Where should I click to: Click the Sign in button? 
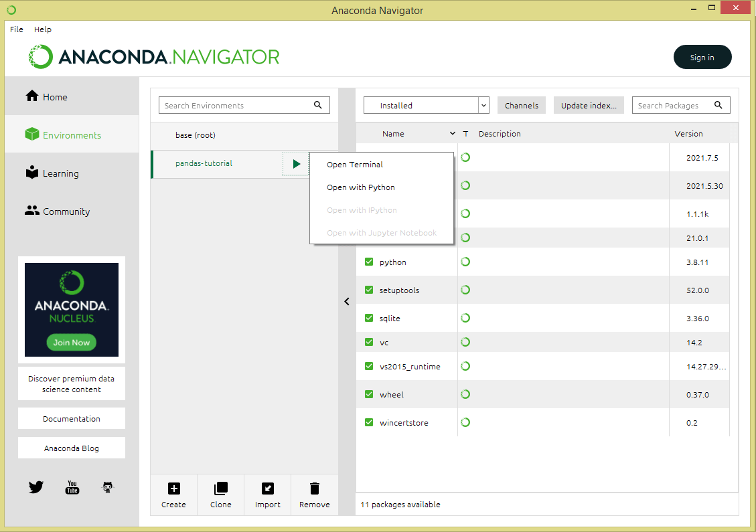(702, 57)
